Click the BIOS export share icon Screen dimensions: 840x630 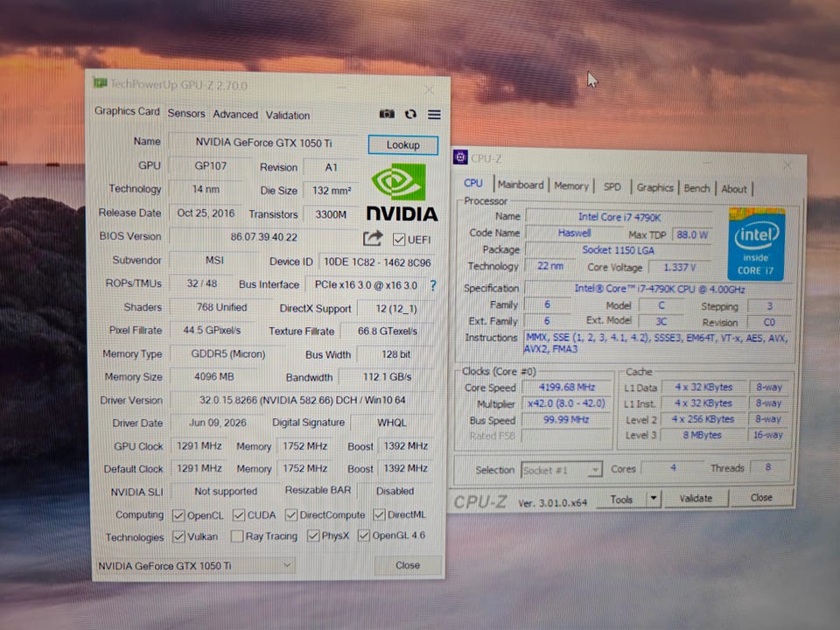click(x=373, y=238)
